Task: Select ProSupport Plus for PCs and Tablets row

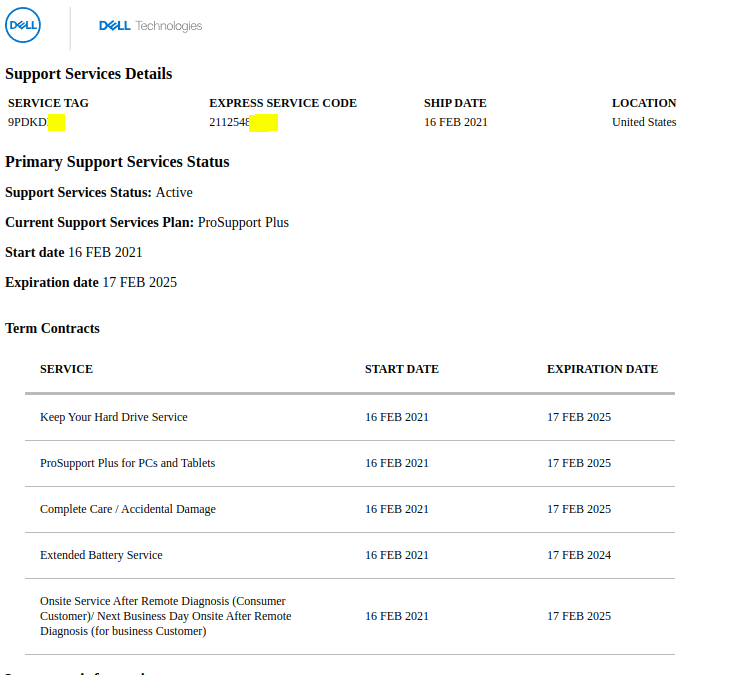Action: 350,464
